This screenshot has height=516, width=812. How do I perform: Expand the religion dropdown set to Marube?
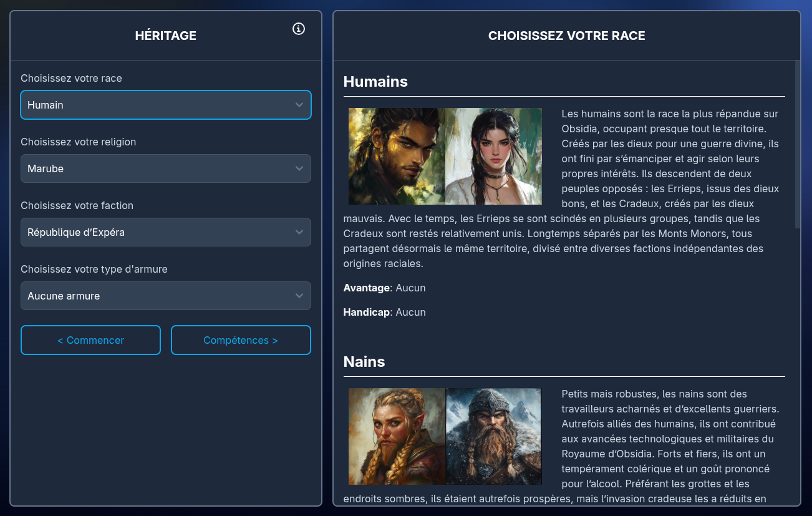(x=156, y=168)
